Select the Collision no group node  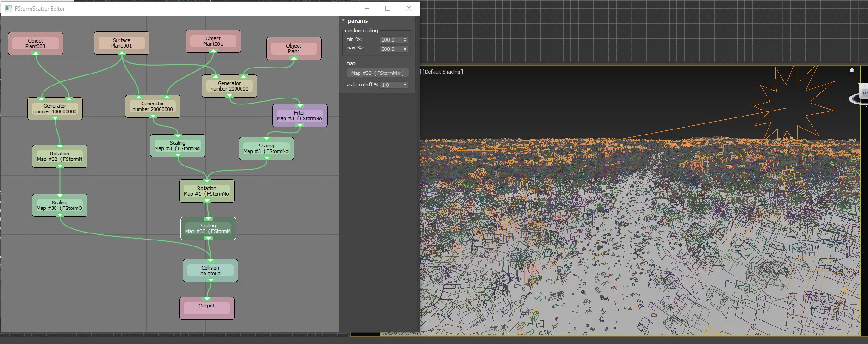(x=211, y=270)
